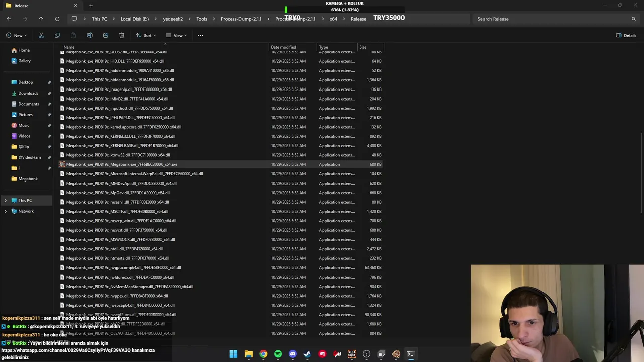
Task: Expand breadcrumb chevron after x64
Action: pos(344,19)
